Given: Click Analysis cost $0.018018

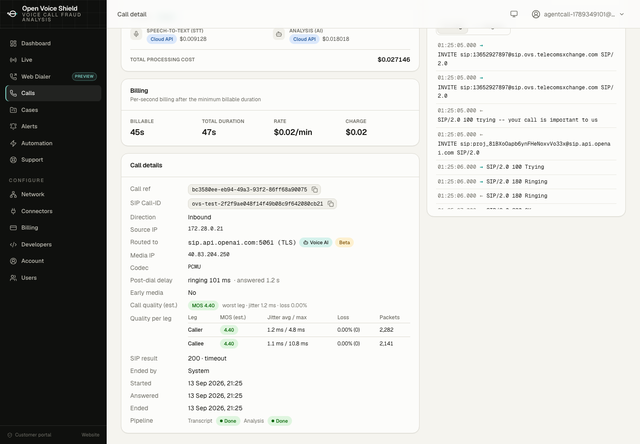Looking at the screenshot, I should click(x=336, y=39).
